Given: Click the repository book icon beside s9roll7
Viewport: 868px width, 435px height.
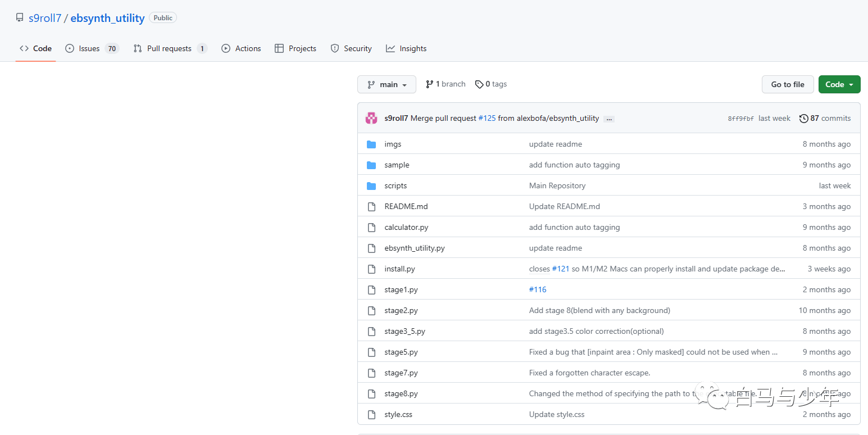Looking at the screenshot, I should coord(20,18).
